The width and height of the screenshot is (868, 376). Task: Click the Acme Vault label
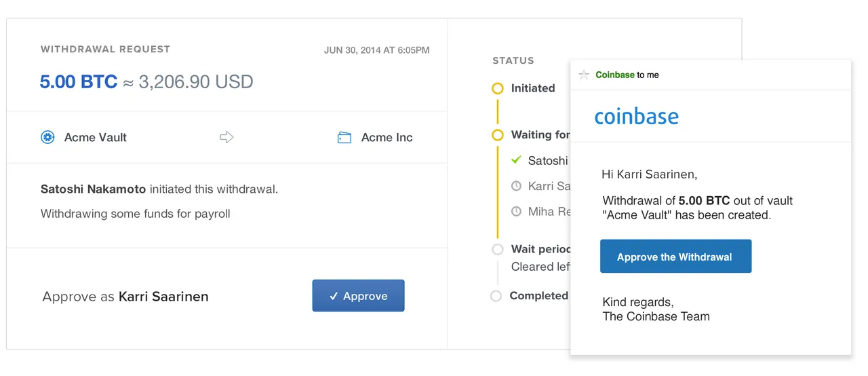96,137
